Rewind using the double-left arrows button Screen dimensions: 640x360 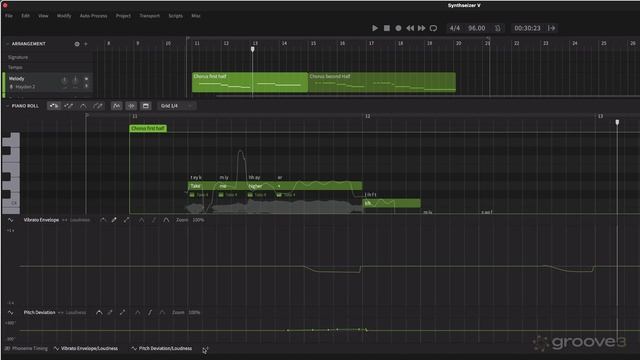coord(410,28)
